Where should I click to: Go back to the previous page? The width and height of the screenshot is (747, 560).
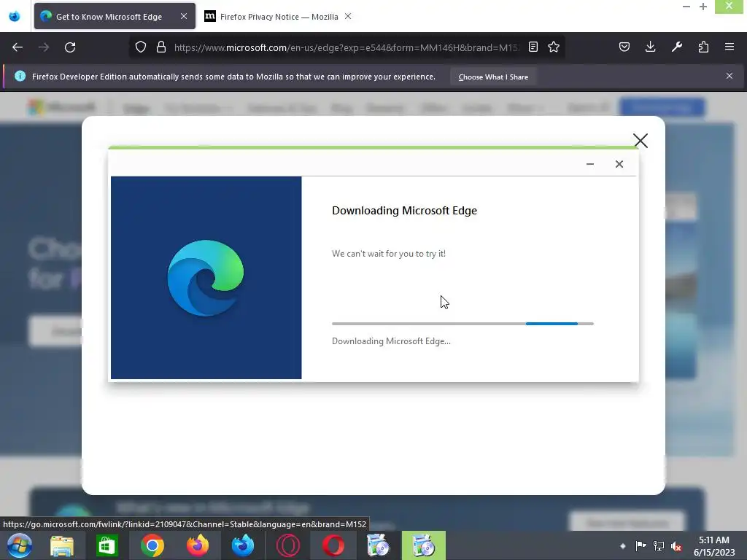[x=18, y=47]
